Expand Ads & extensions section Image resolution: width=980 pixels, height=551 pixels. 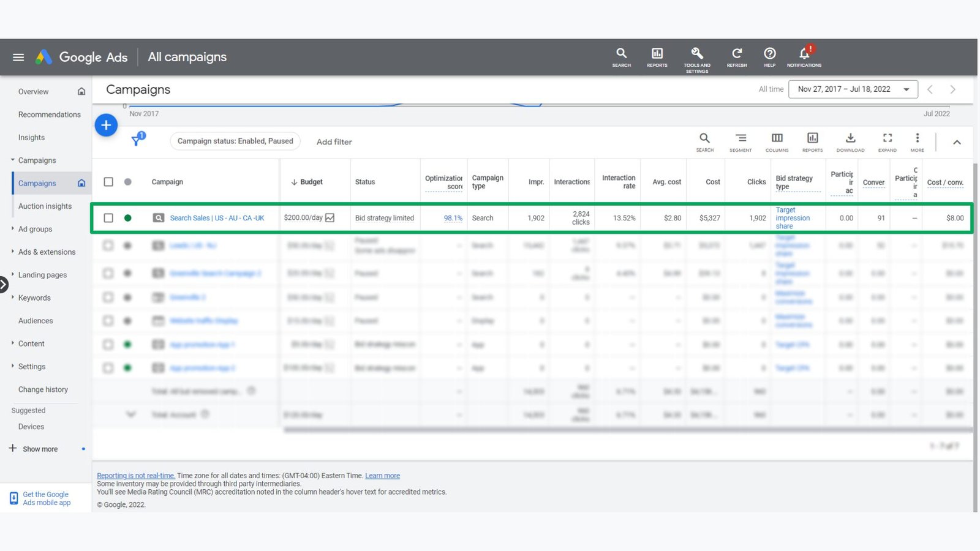click(13, 251)
